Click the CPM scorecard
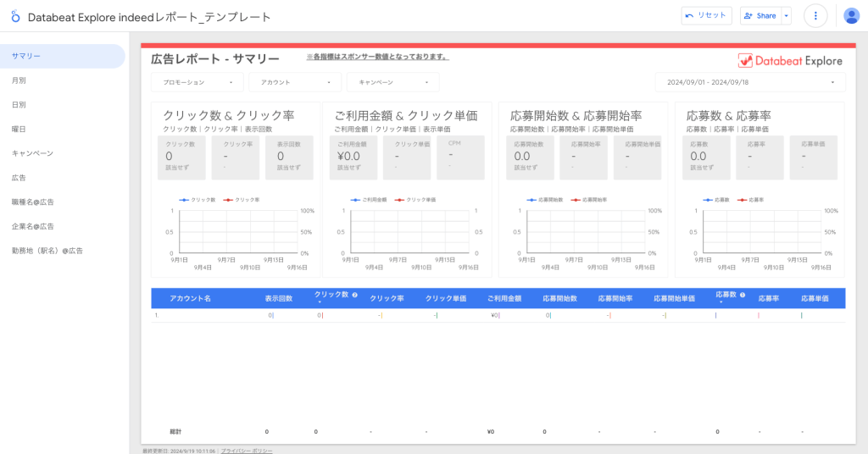 (x=460, y=158)
